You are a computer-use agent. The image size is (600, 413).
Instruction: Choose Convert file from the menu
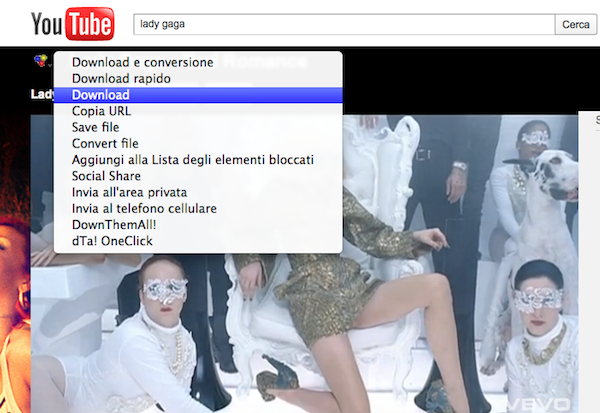click(x=198, y=144)
